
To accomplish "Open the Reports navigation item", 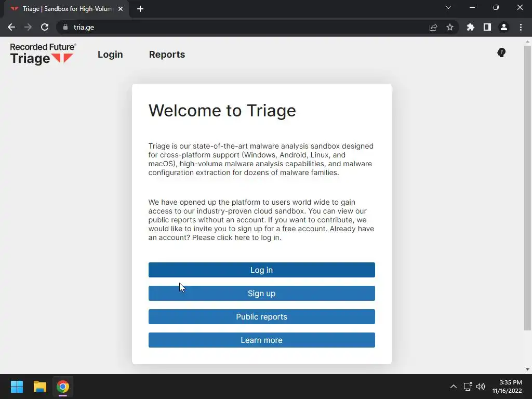I will [x=167, y=55].
